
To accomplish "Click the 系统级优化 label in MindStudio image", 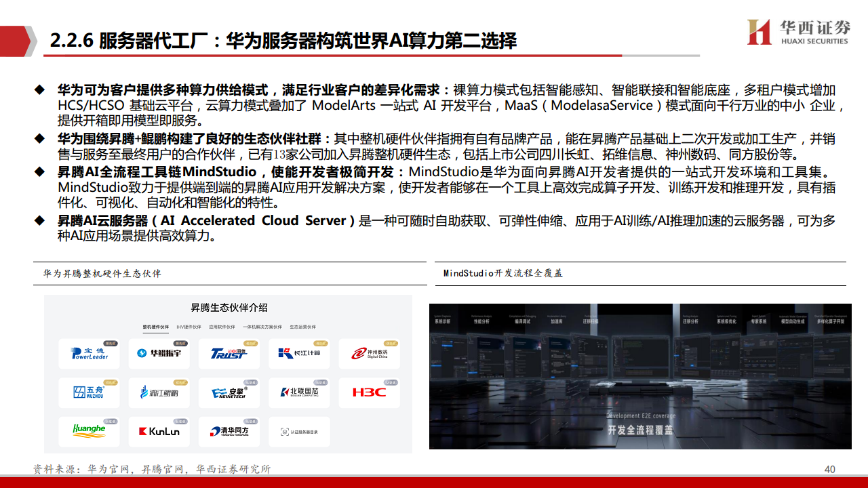I will 726,321.
